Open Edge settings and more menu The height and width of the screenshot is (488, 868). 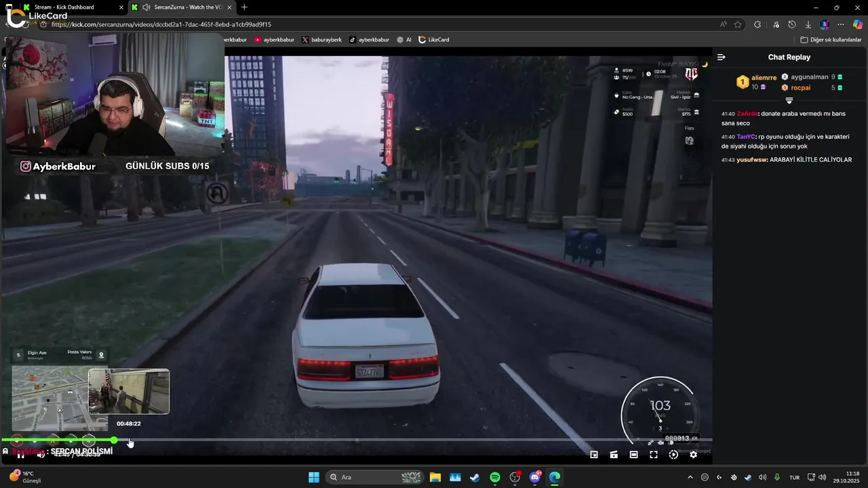(841, 24)
